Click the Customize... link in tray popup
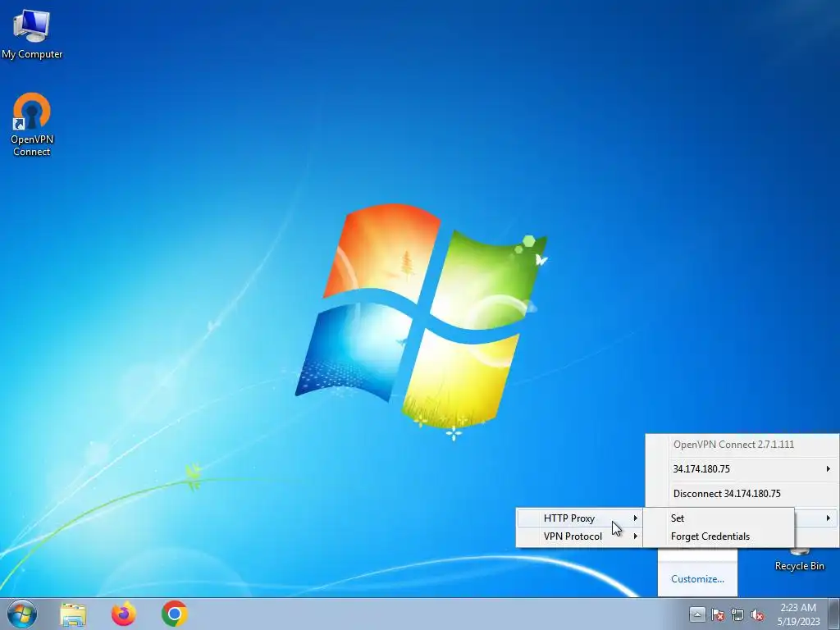This screenshot has width=840, height=630. tap(697, 579)
